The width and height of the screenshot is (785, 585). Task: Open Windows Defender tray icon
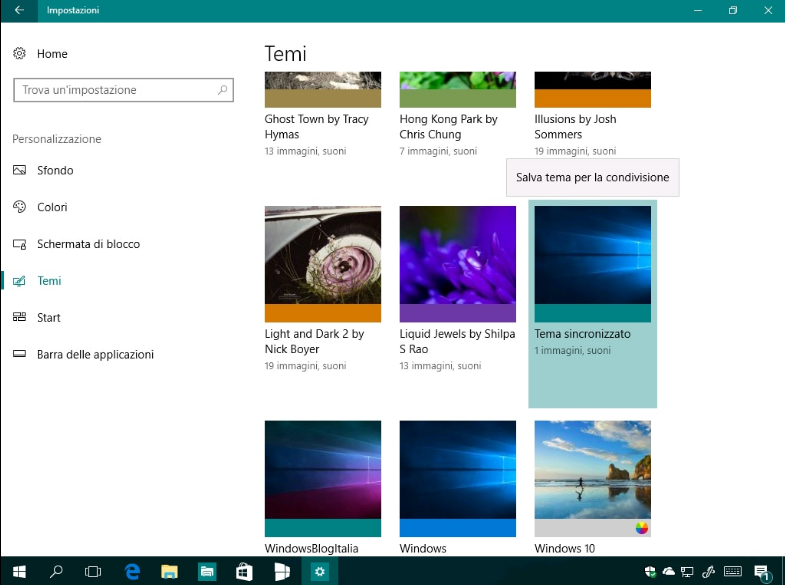click(650, 571)
